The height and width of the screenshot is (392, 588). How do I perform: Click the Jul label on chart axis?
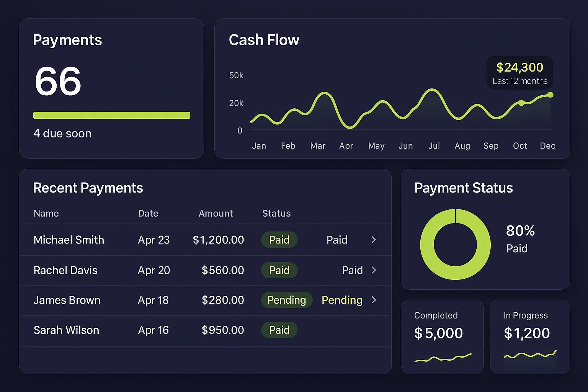[x=434, y=146]
